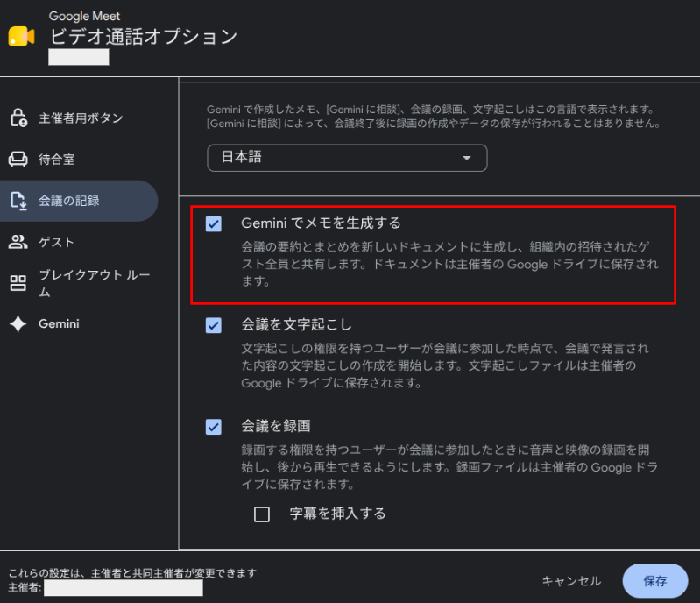Click the 保存 button

[655, 581]
